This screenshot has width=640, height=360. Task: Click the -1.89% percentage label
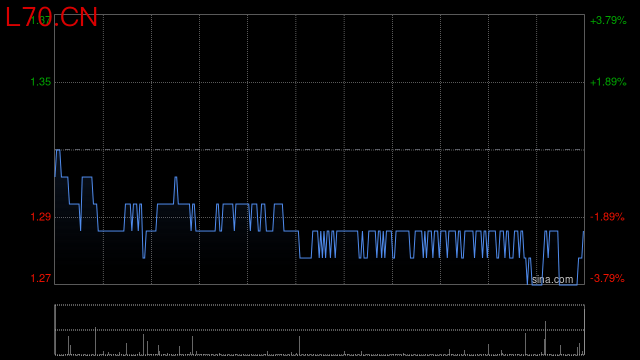[x=607, y=217]
